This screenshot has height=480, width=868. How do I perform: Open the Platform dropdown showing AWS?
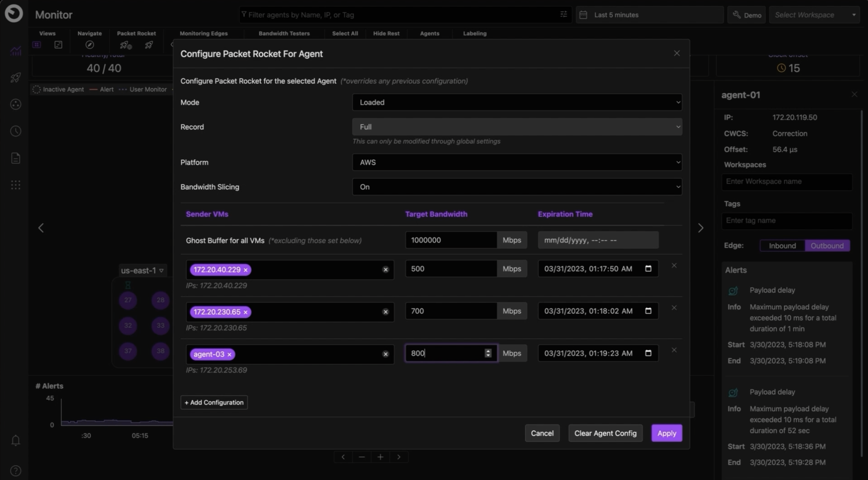point(517,162)
